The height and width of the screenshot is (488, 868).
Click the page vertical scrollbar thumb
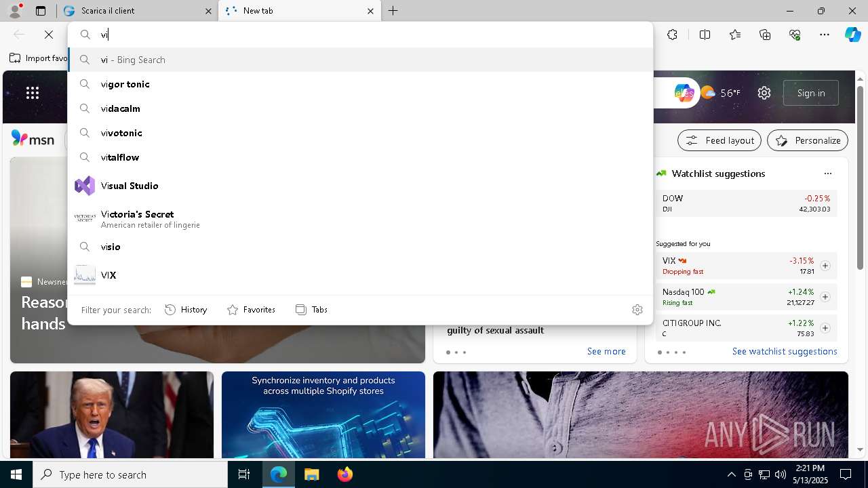click(861, 178)
